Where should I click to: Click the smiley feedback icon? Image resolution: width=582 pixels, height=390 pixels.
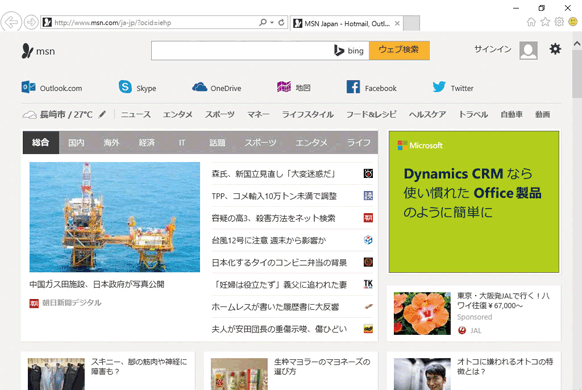pos(573,22)
